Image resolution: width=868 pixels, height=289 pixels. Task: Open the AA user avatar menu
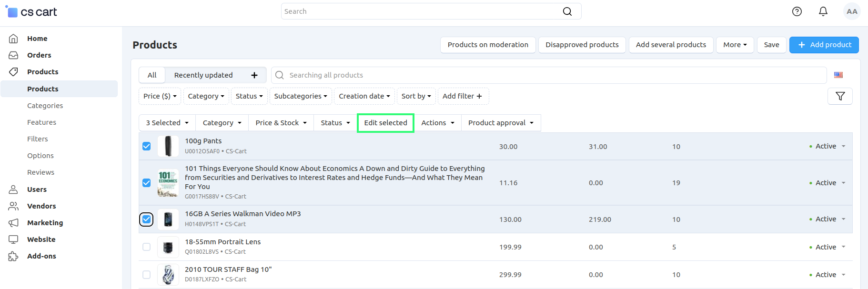pyautogui.click(x=852, y=11)
